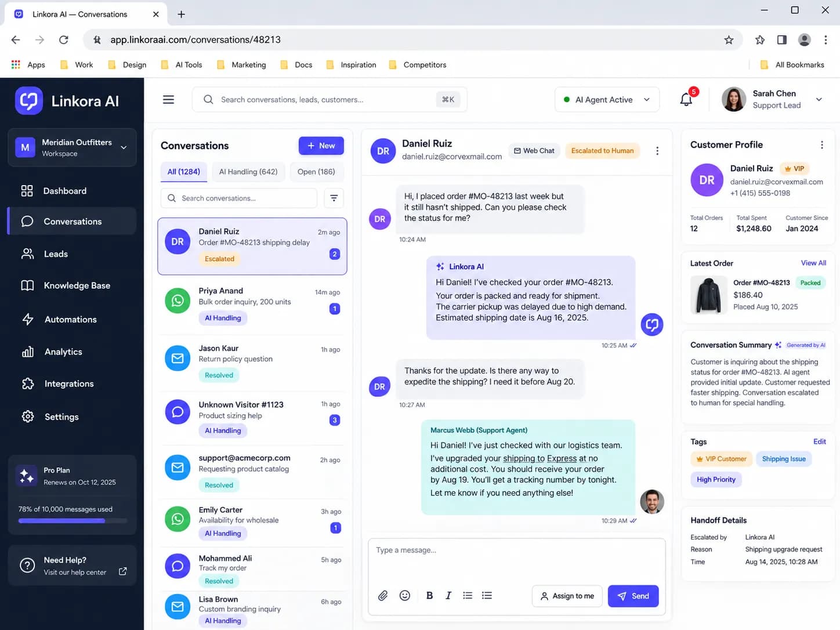Open the notifications bell

pos(686,99)
